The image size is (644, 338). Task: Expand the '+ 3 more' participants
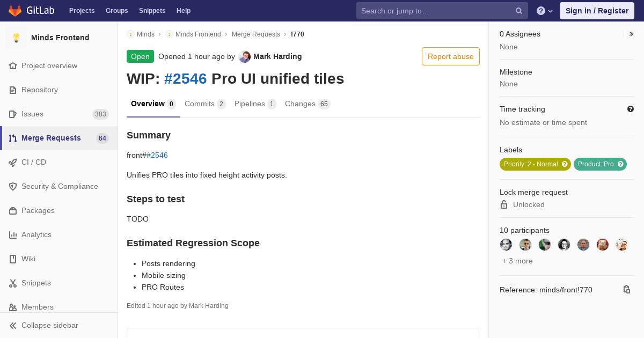(517, 261)
